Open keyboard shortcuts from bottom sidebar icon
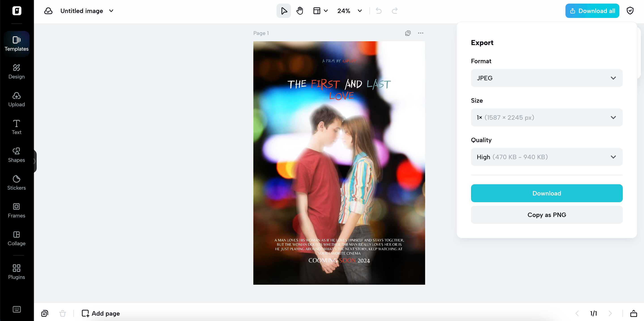 coord(16,309)
